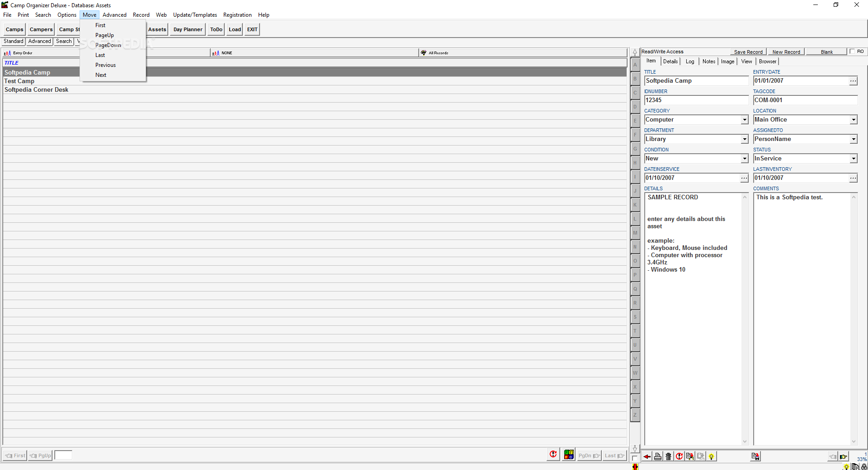Click the ToDo toolbar button
The width and height of the screenshot is (868, 470).
click(216, 29)
